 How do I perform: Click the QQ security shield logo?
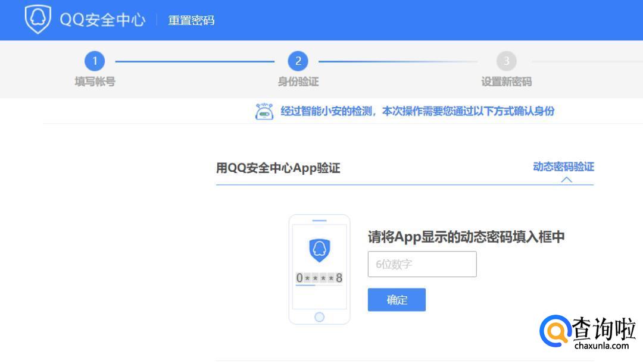(38, 19)
